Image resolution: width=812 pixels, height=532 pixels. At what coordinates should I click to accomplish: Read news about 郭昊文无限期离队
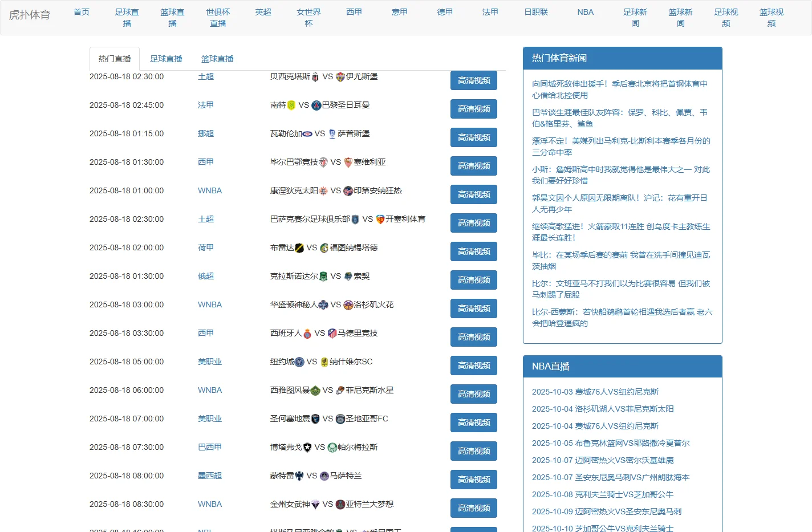620,204
